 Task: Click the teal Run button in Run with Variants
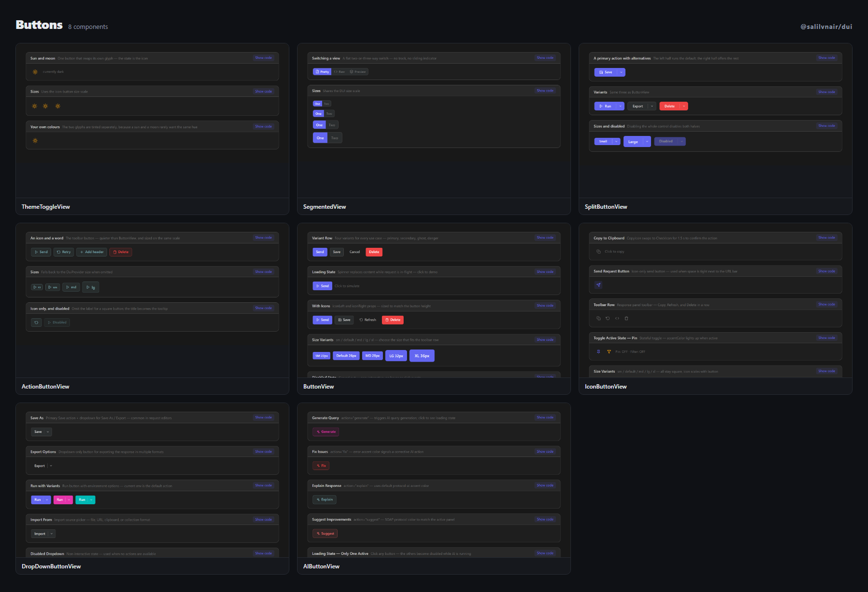pos(82,500)
